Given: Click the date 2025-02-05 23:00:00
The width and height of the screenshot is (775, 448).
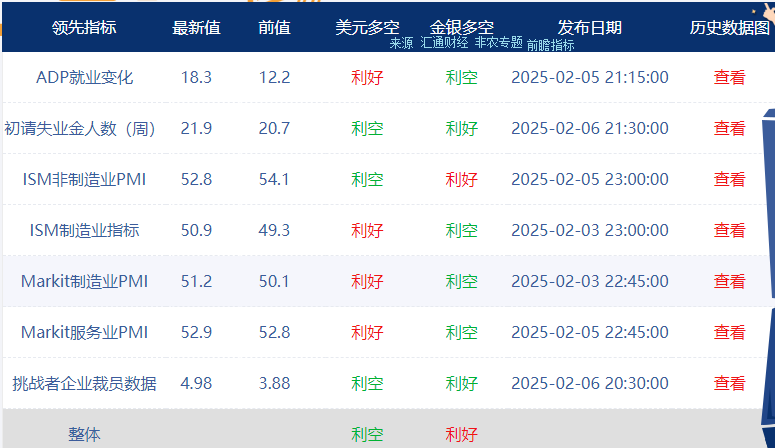Looking at the screenshot, I should [590, 179].
